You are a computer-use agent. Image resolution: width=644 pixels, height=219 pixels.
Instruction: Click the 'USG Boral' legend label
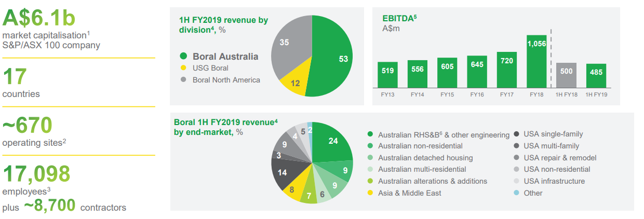click(x=210, y=68)
